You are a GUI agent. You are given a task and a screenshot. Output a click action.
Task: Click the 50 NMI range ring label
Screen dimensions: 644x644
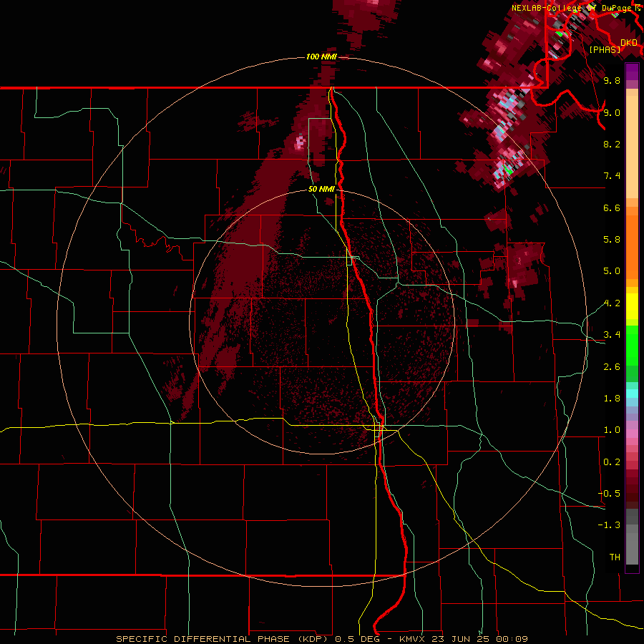[321, 189]
